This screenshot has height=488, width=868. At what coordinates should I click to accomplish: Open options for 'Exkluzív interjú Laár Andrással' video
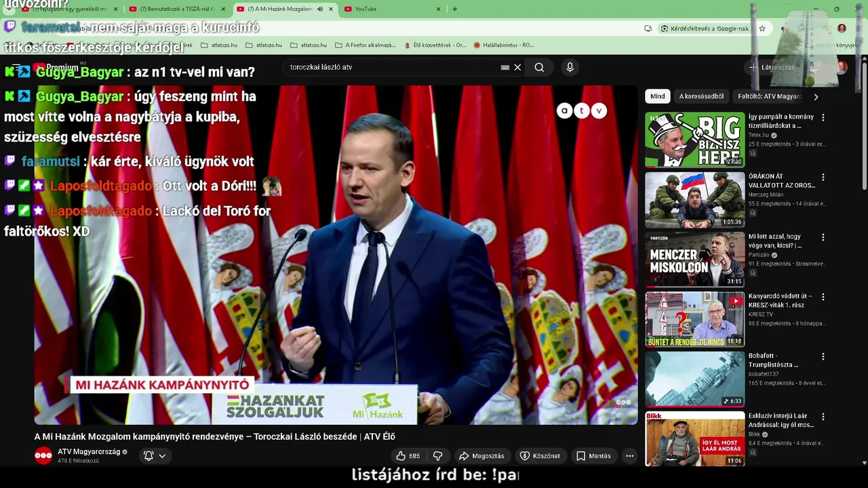pos(823,417)
